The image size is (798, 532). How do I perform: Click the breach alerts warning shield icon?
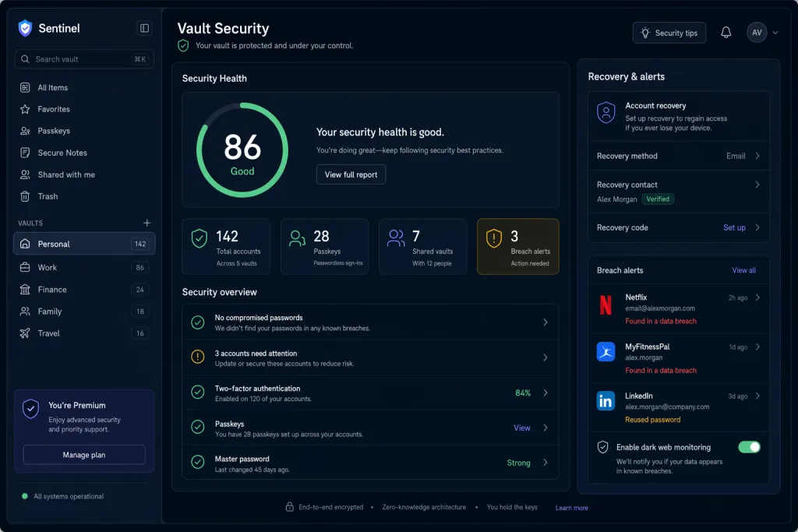[493, 238]
